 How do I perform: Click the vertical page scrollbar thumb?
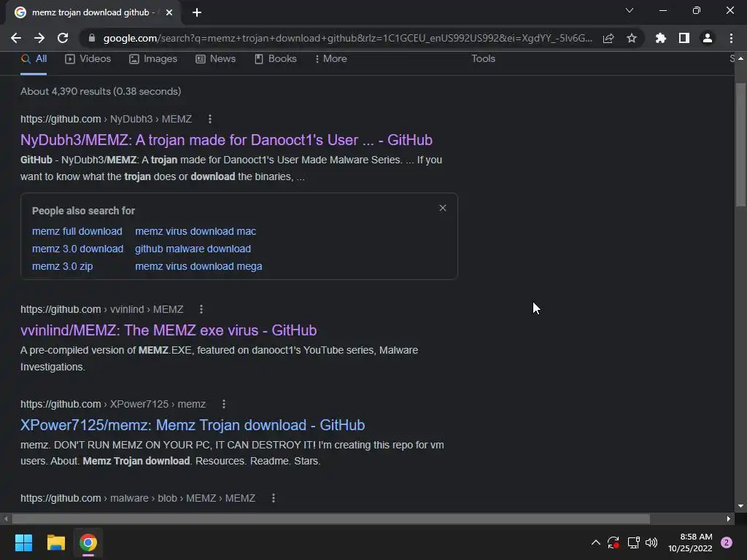pos(740,145)
